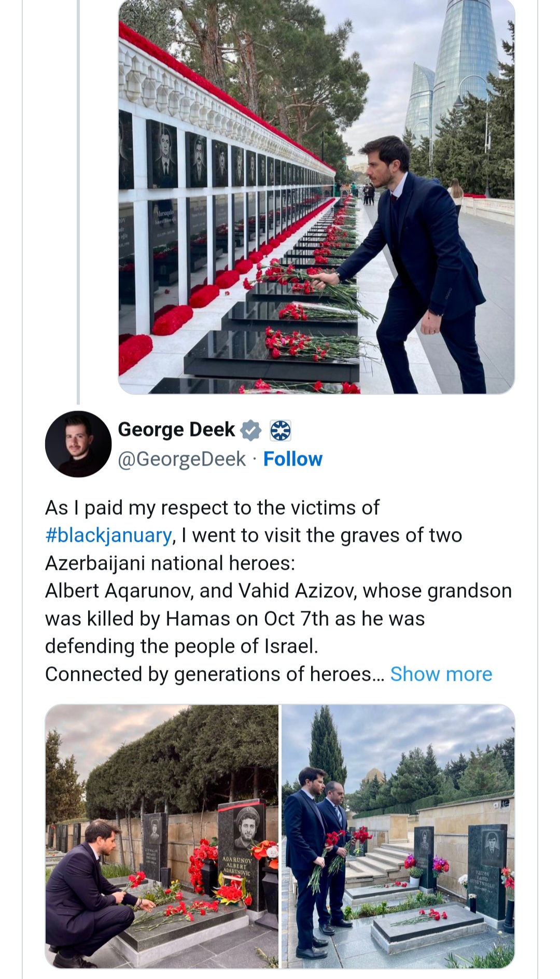Open George Deek's profile avatar
Screen dimensions: 560x979
click(x=78, y=444)
